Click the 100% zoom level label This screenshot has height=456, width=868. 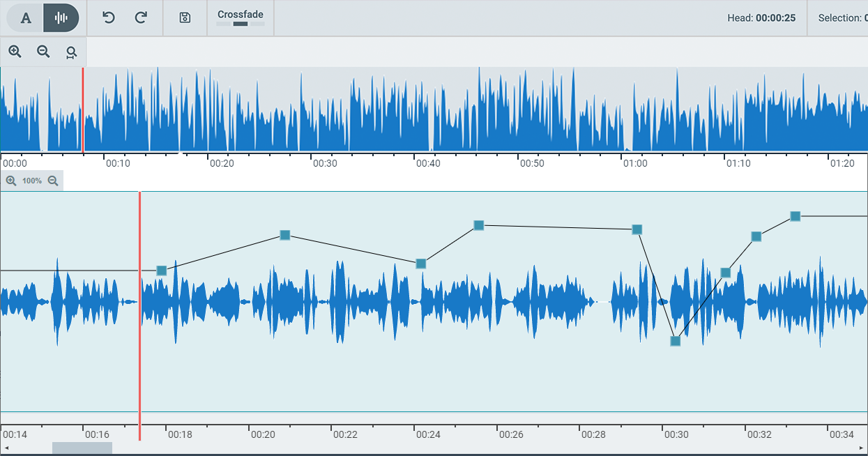click(32, 181)
